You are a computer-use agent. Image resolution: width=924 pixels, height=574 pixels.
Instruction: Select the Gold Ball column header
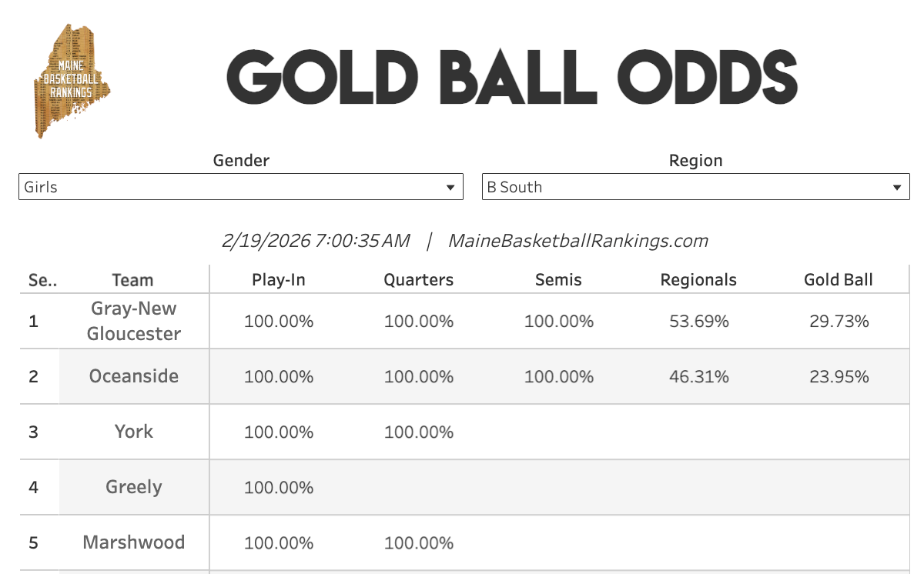[839, 280]
